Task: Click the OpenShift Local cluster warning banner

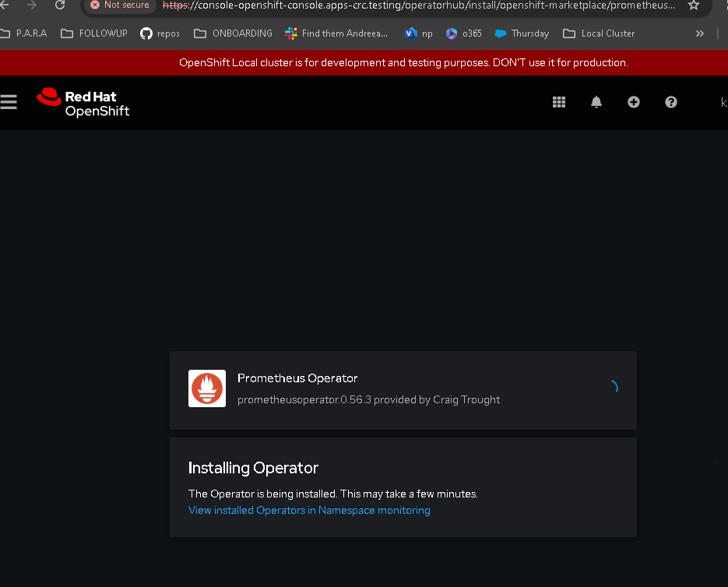Action: [364, 62]
